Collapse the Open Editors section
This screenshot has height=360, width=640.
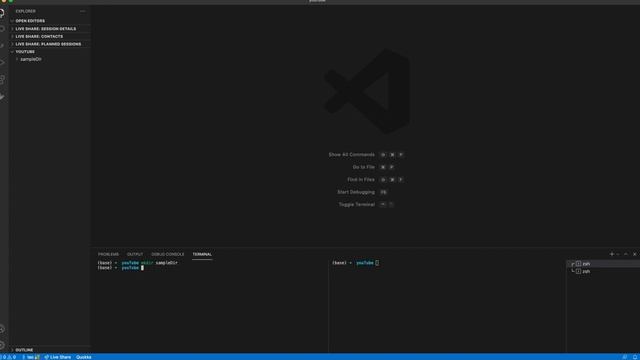[x=50, y=21]
